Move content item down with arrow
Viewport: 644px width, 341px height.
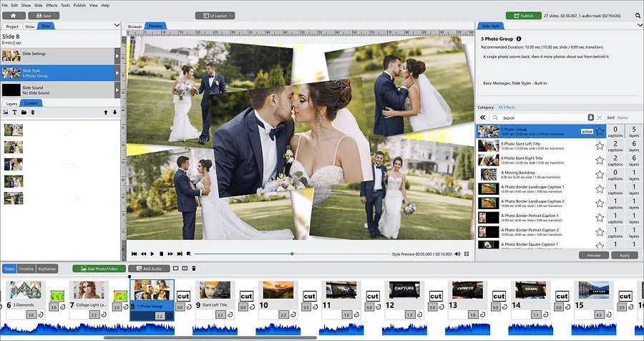[114, 112]
